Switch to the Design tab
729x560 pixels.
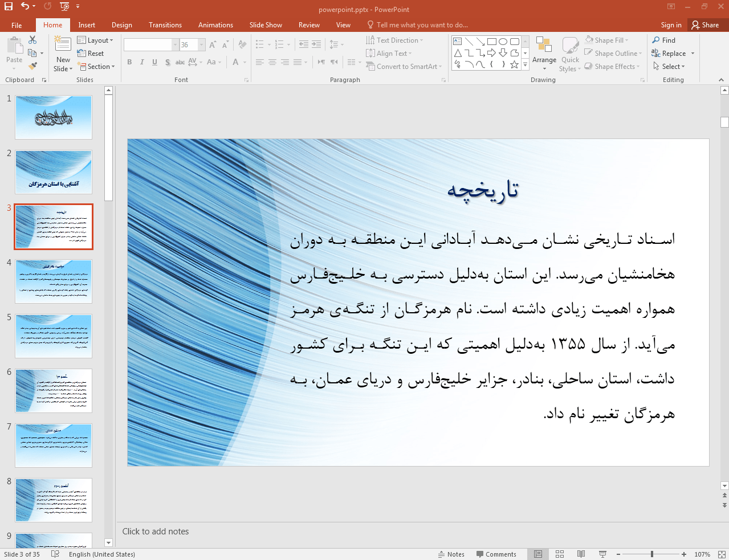click(122, 25)
